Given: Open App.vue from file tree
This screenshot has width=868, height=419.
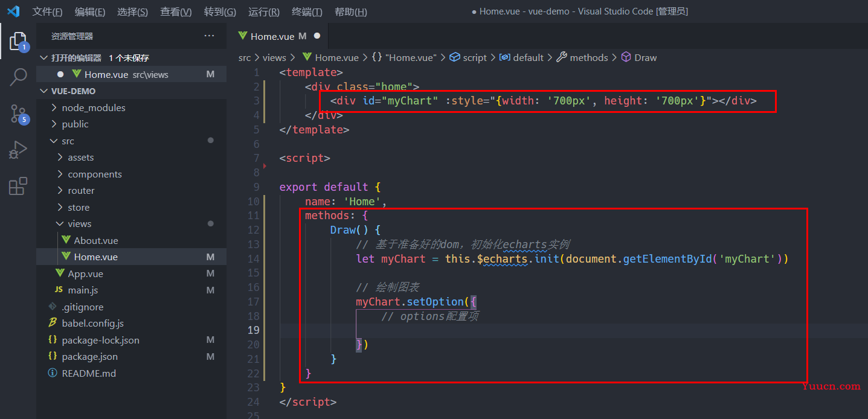Looking at the screenshot, I should [131, 273].
